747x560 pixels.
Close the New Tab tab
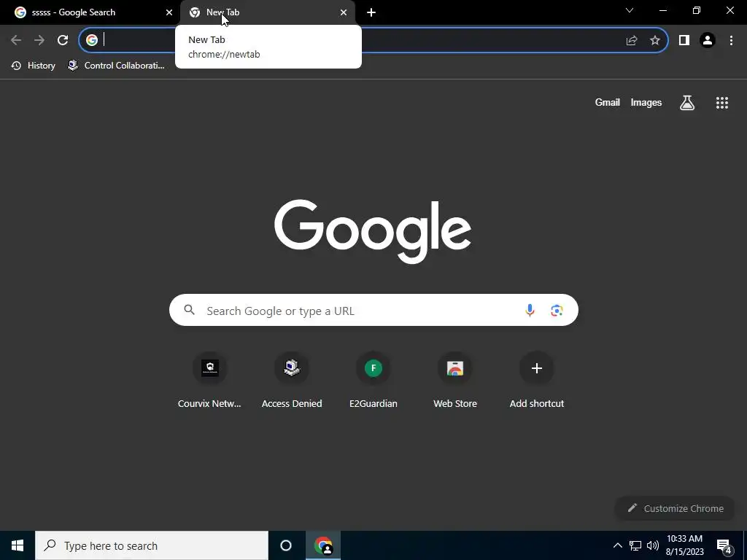coord(344,12)
